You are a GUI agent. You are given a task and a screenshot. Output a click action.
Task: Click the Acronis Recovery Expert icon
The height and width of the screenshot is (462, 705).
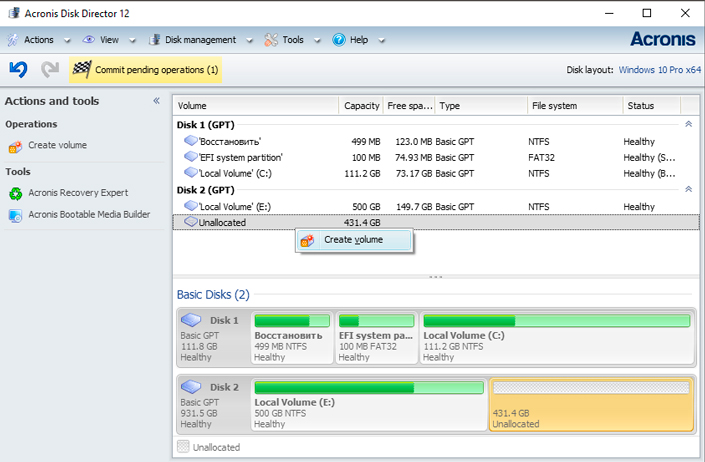click(15, 194)
